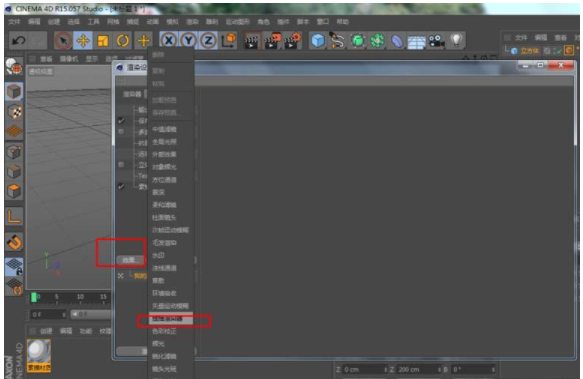Click the Undo arrow icon
The image size is (583, 379).
tap(19, 40)
